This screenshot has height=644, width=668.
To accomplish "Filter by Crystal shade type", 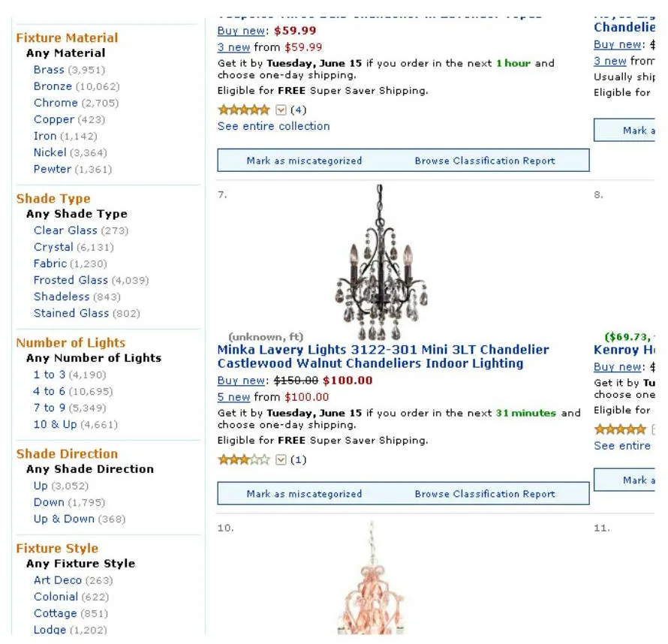I will (53, 246).
